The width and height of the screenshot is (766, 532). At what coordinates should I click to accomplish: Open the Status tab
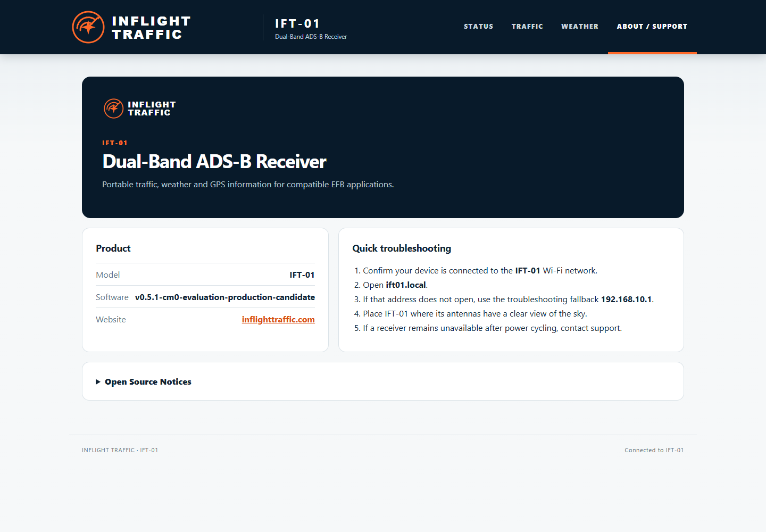478,26
